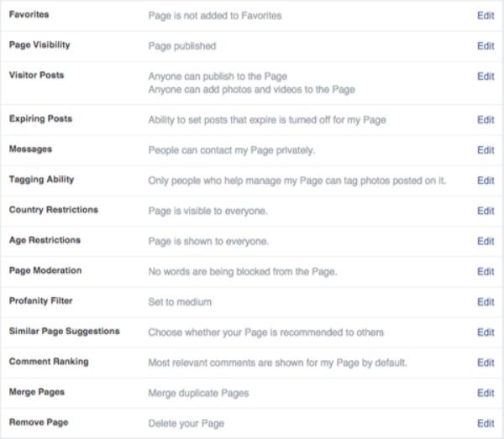Image resolution: width=504 pixels, height=439 pixels.
Task: Edit the Expiring Posts setting
Action: click(486, 120)
